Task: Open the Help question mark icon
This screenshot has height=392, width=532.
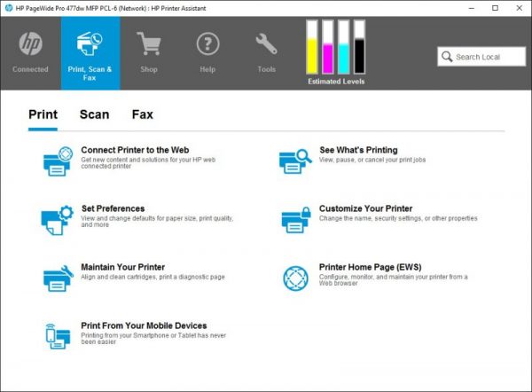Action: (x=207, y=43)
